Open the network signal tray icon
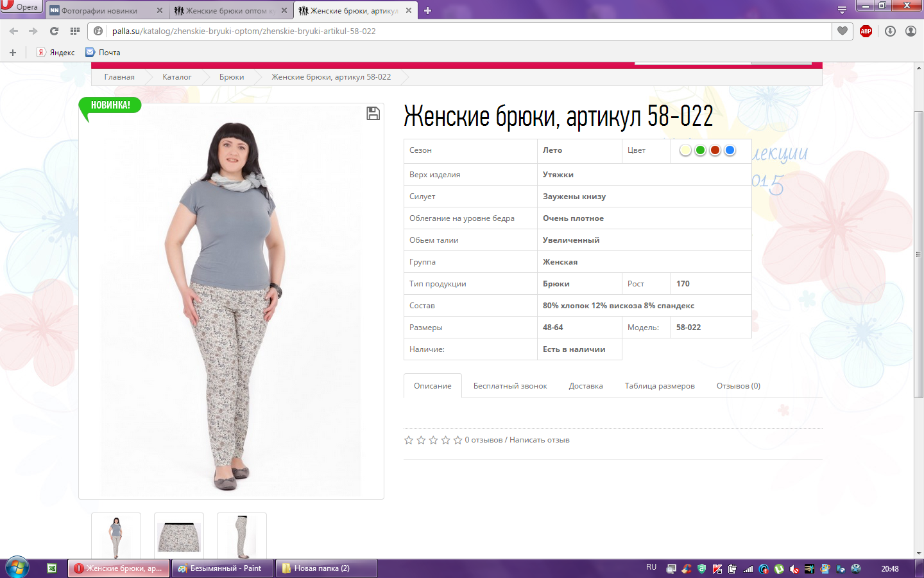Screen dimensions: 924x578 click(748, 568)
